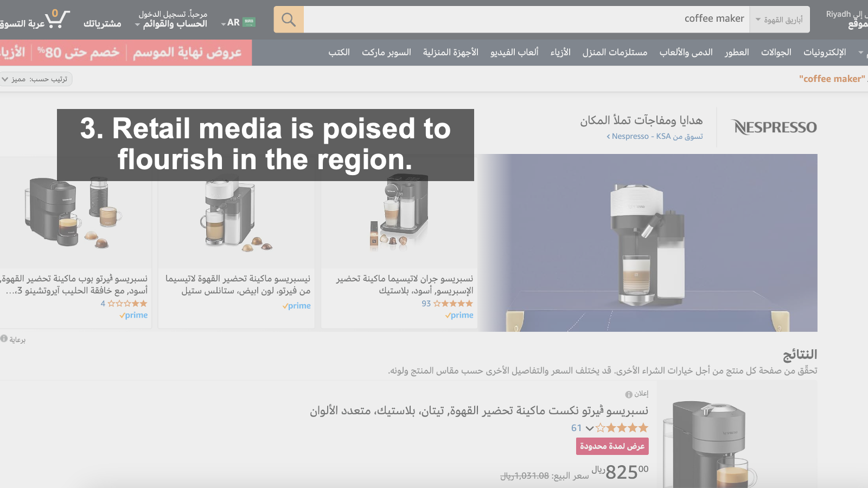Click the Nespresso brand logo
The width and height of the screenshot is (868, 488).
(x=775, y=127)
